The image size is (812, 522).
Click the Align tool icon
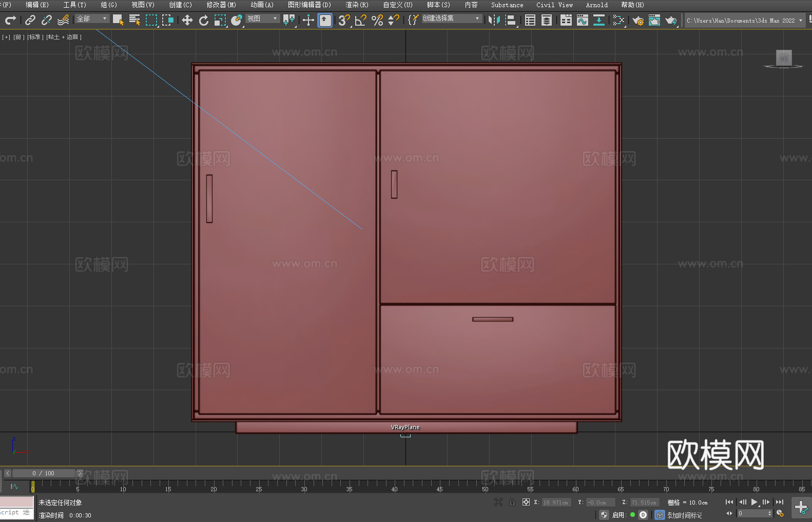(511, 20)
